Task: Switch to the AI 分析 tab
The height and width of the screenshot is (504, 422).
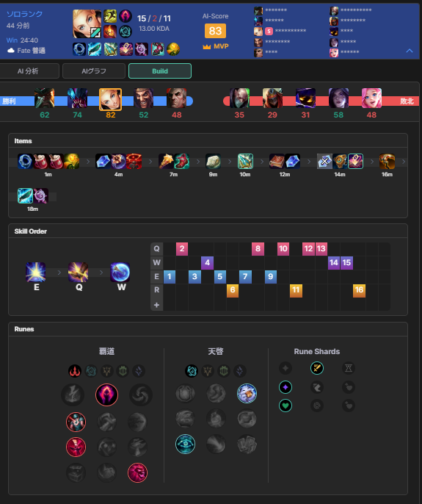Action: tap(29, 71)
